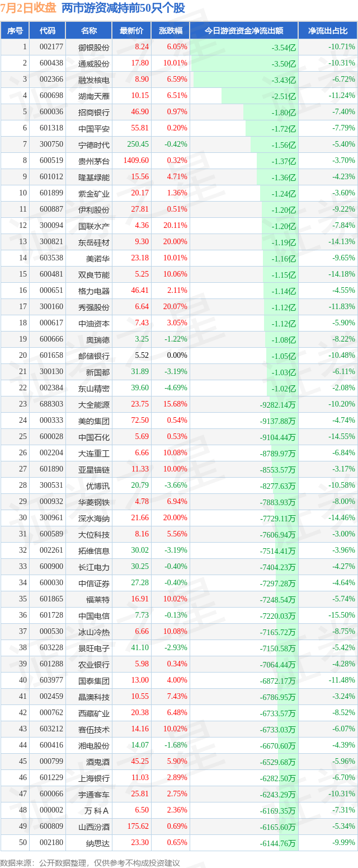Click stock name 优博讯
The height and width of the screenshot is (868, 358).
[98, 486]
